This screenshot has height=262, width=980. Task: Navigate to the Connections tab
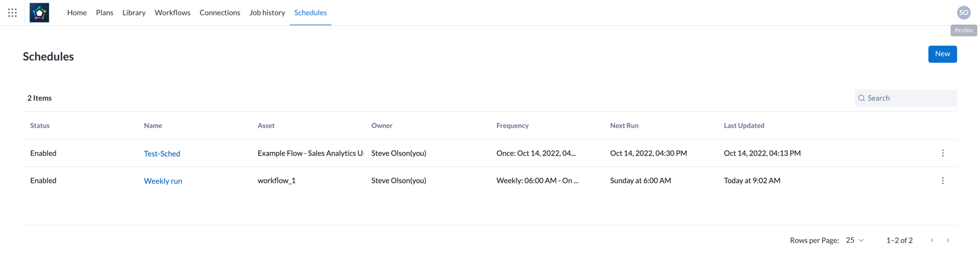click(x=220, y=13)
